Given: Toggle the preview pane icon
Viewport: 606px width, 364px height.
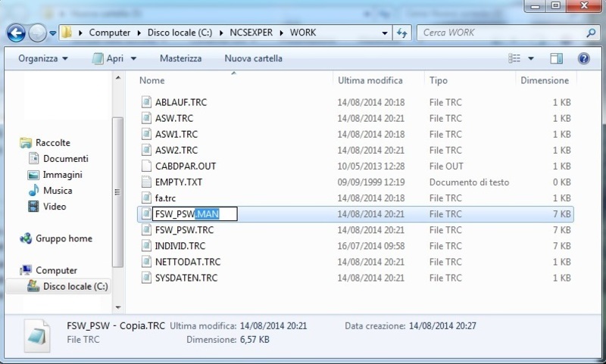Looking at the screenshot, I should tap(557, 58).
